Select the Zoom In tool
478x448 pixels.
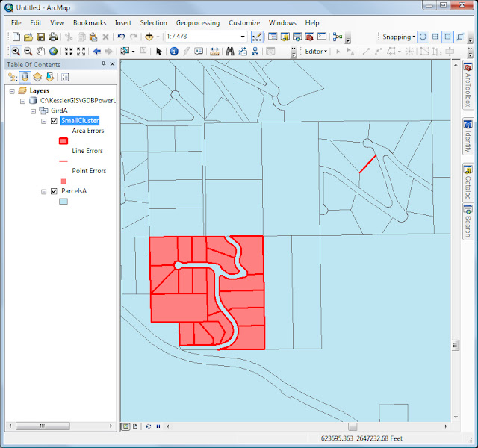tap(15, 52)
